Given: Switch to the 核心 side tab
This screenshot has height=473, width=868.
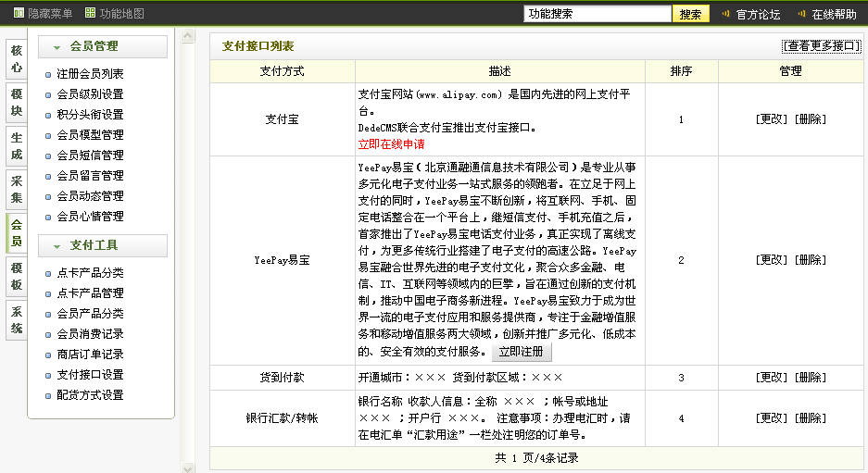Looking at the screenshot, I should (x=17, y=58).
